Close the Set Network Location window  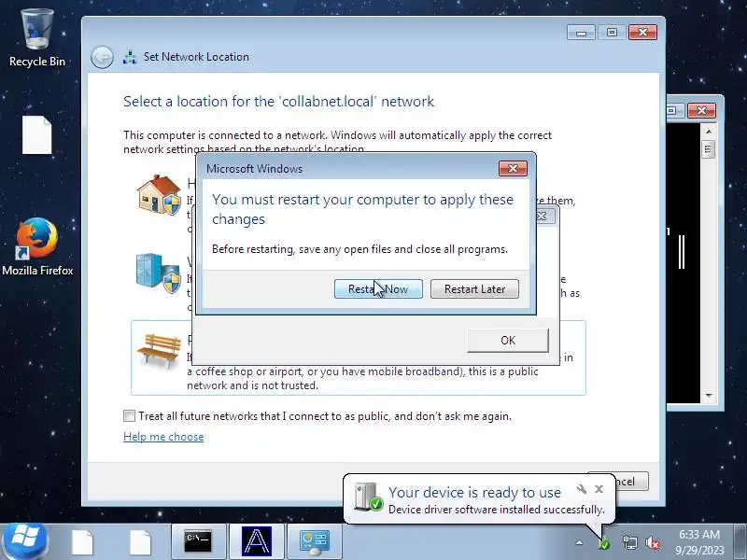click(642, 33)
